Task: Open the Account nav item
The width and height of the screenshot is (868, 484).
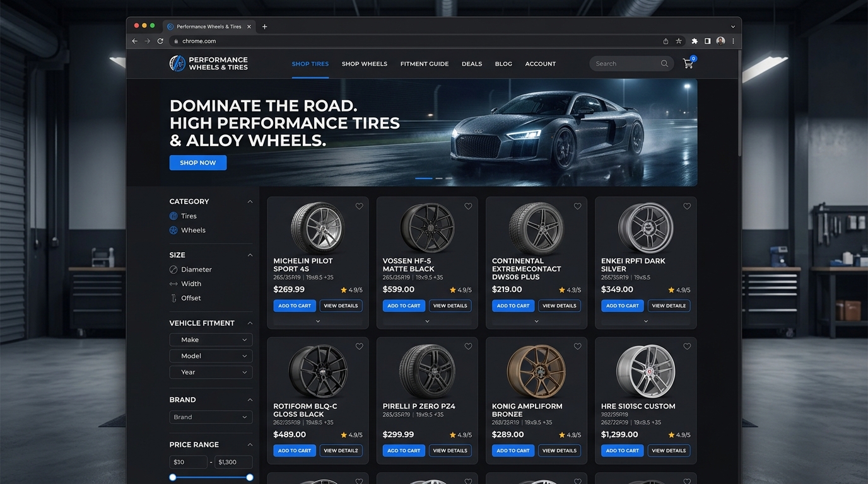Action: (541, 64)
